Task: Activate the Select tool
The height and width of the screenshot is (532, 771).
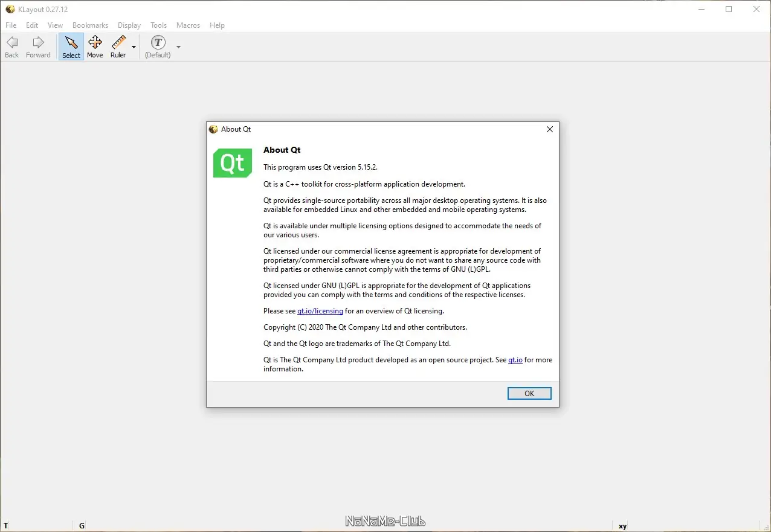Action: pyautogui.click(x=71, y=46)
